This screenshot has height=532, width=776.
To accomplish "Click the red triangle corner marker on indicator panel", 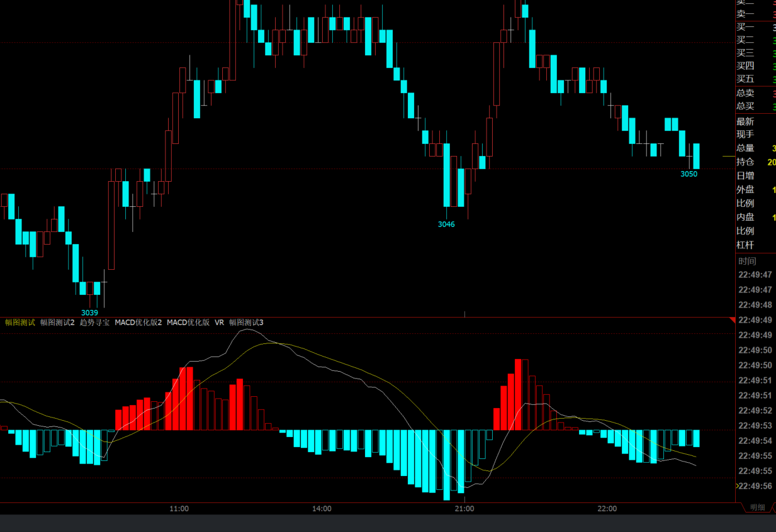I will (x=732, y=321).
